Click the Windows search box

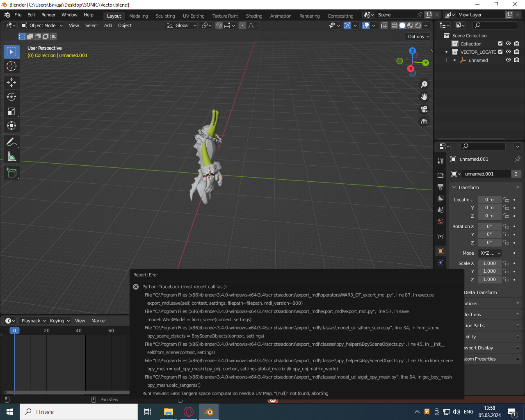point(79,412)
